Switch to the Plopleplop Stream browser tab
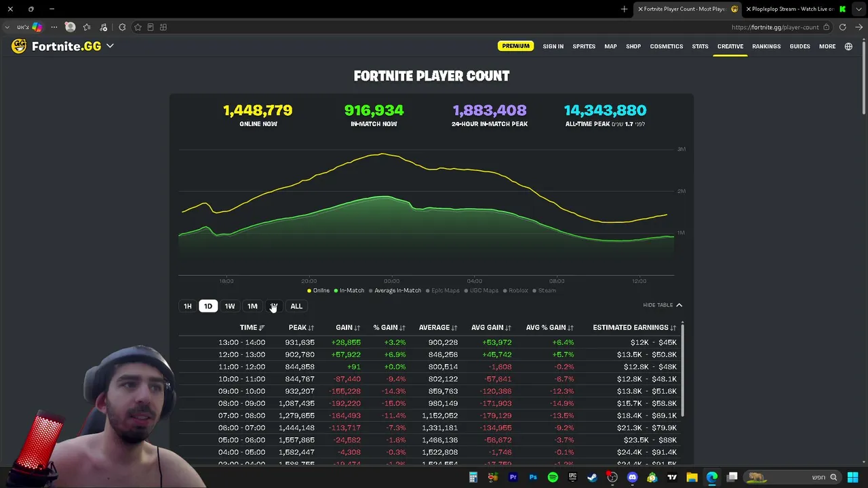 (797, 9)
